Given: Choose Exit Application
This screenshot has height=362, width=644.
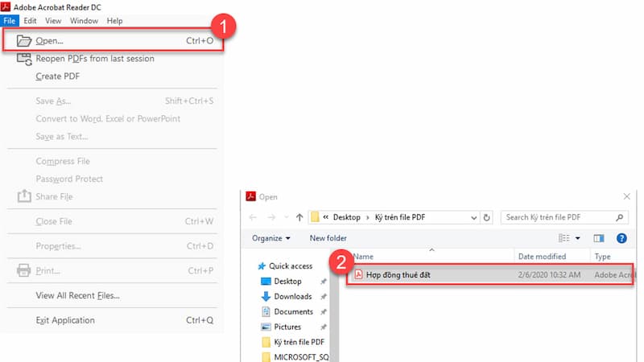Looking at the screenshot, I should pos(65,320).
